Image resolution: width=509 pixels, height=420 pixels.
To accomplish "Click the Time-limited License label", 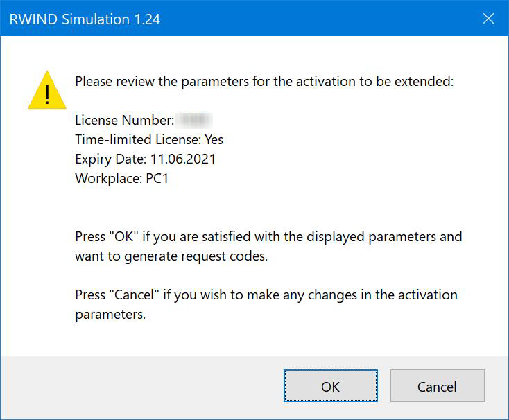I will pos(138,139).
